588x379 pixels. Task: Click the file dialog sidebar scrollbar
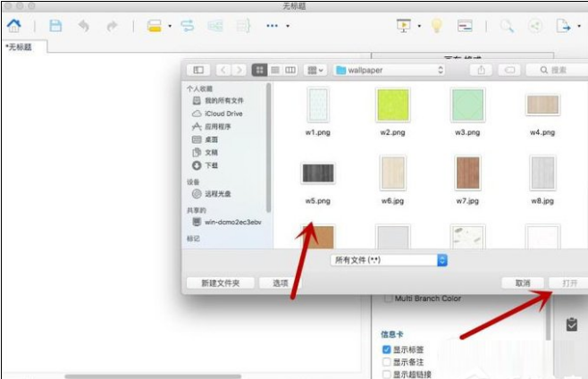point(268,147)
